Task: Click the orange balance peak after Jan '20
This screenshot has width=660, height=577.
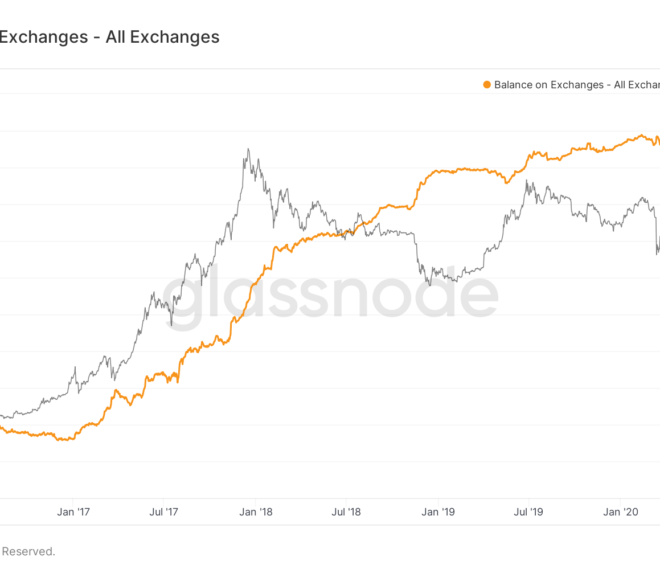Action: pos(641,136)
